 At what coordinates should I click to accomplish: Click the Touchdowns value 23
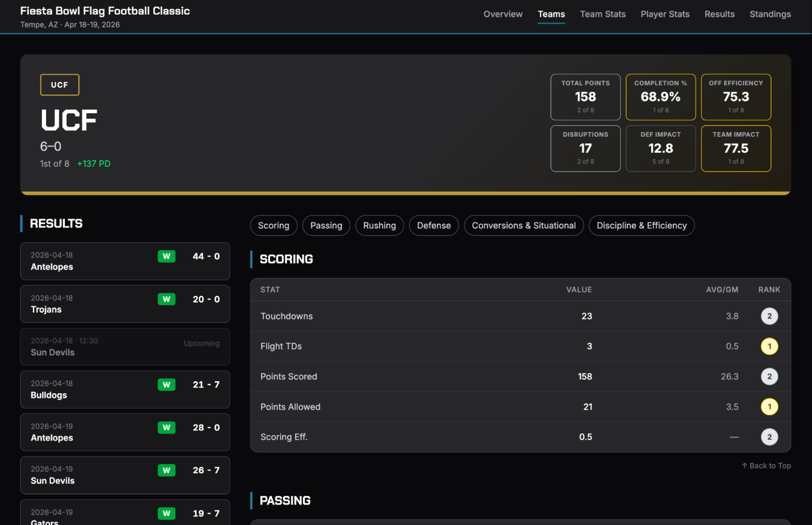[586, 316]
